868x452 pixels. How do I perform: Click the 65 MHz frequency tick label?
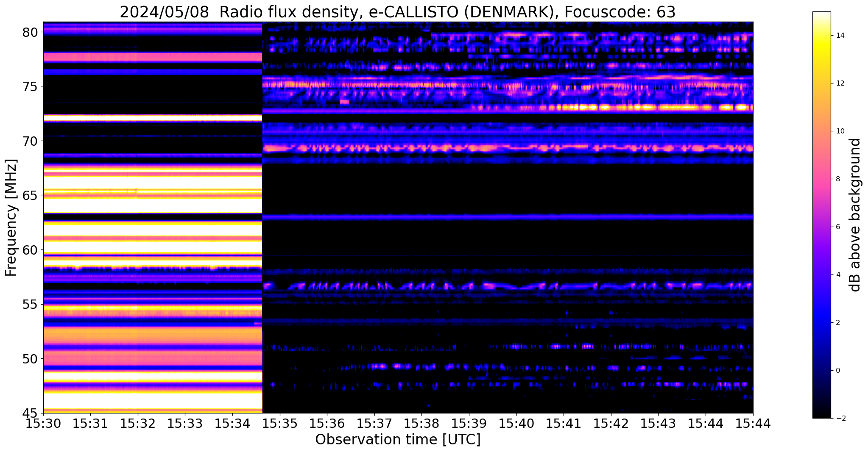pyautogui.click(x=30, y=195)
